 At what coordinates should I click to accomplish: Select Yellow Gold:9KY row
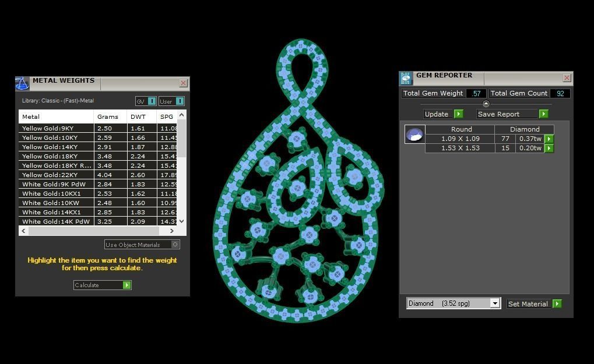tap(98, 128)
